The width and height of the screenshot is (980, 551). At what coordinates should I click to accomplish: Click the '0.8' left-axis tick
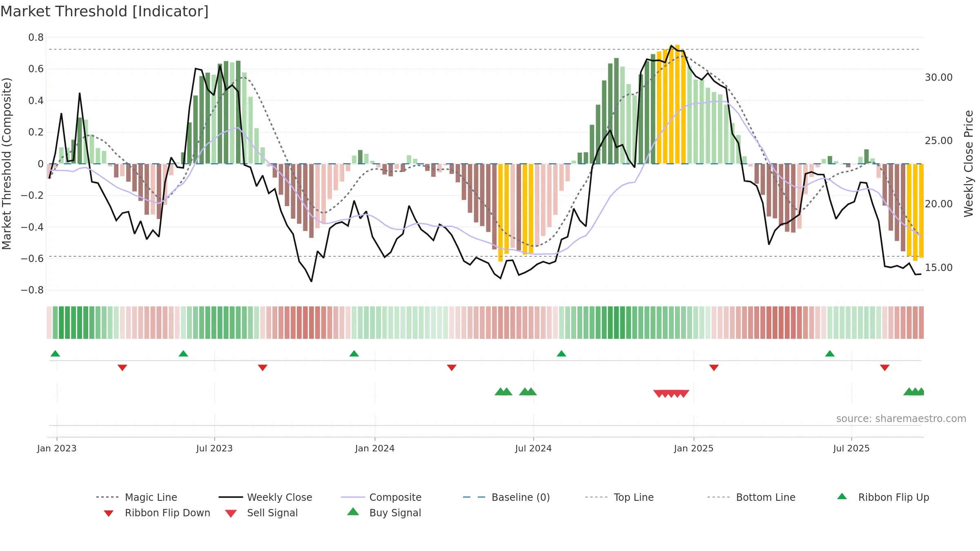(36, 38)
